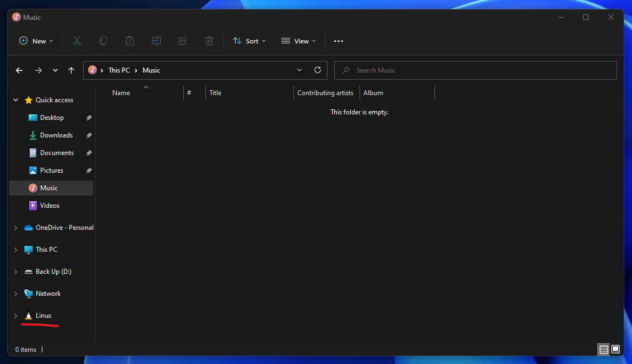Expand the Linux tree node
Image resolution: width=632 pixels, height=364 pixels.
(x=16, y=316)
